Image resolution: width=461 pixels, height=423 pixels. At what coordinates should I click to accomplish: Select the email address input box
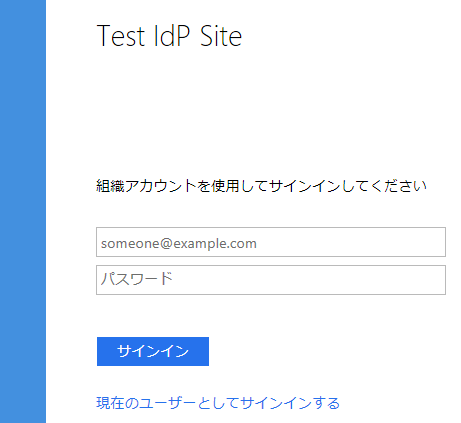point(271,242)
